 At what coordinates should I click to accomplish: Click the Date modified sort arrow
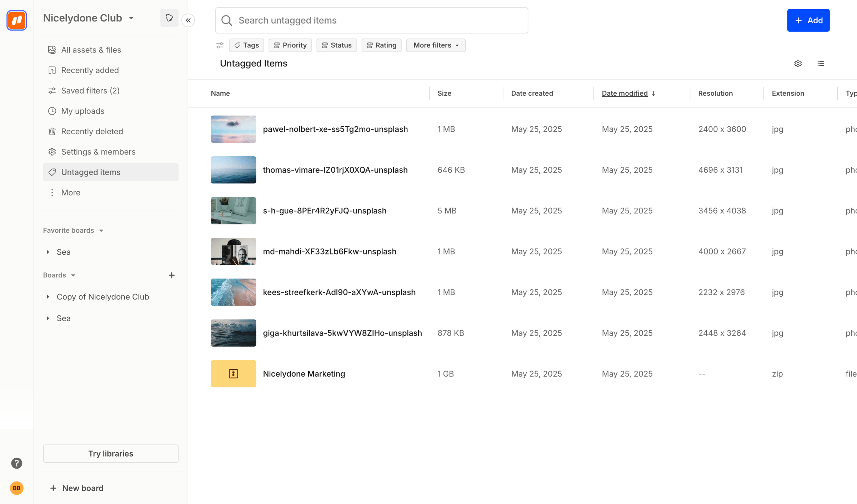coord(653,94)
